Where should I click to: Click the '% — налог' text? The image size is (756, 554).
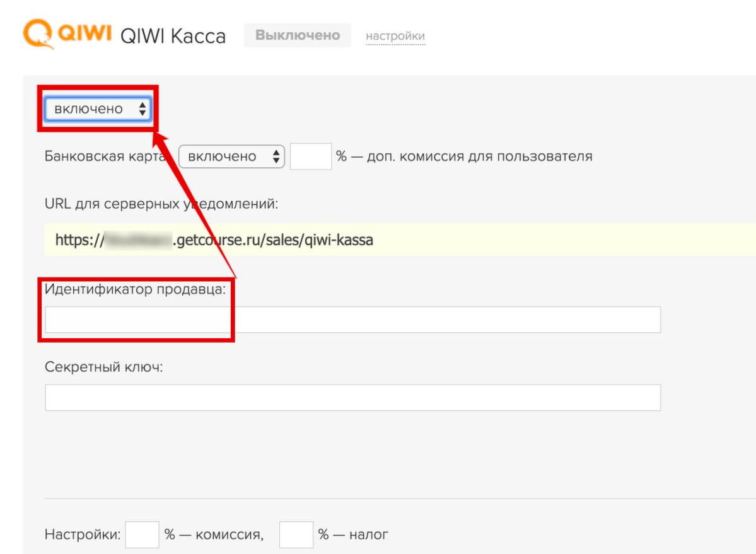[x=353, y=534]
